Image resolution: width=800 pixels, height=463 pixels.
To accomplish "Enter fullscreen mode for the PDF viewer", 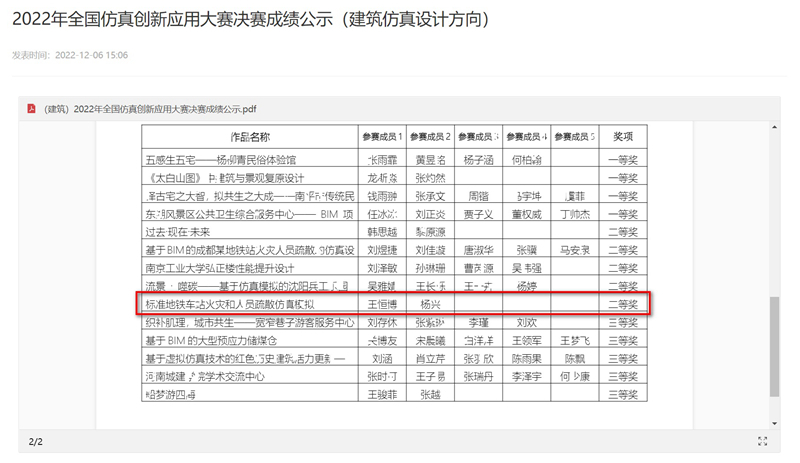I will [x=763, y=441].
